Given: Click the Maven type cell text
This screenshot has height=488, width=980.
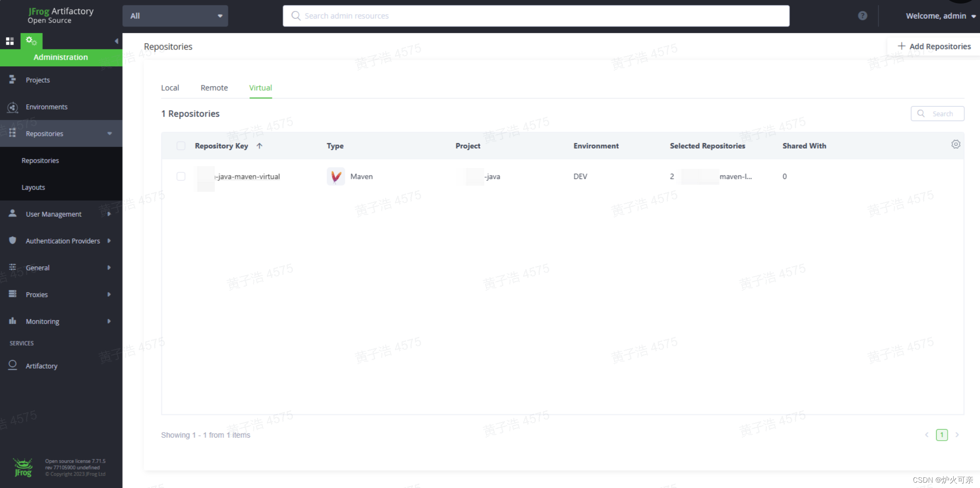Looking at the screenshot, I should (361, 176).
